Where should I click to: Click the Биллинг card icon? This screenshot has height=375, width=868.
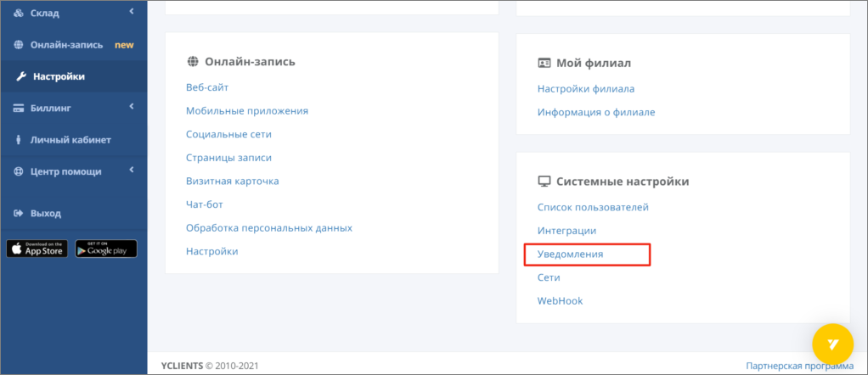(x=19, y=108)
